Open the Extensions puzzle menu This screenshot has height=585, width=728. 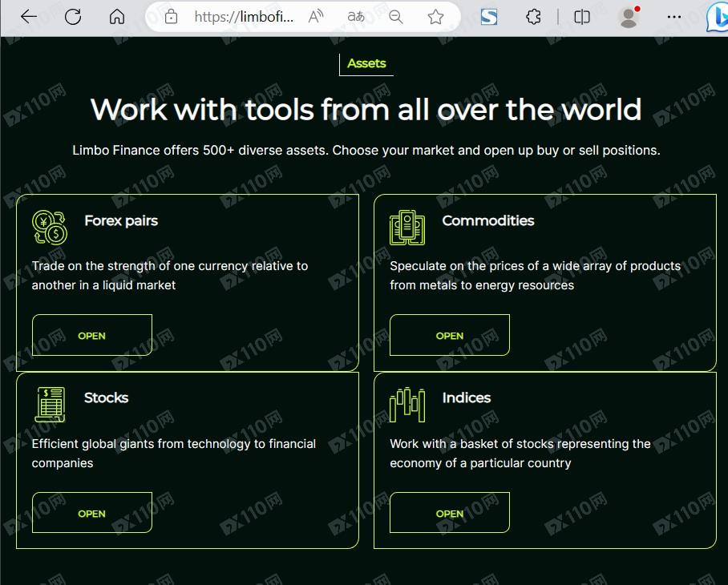coord(533,17)
